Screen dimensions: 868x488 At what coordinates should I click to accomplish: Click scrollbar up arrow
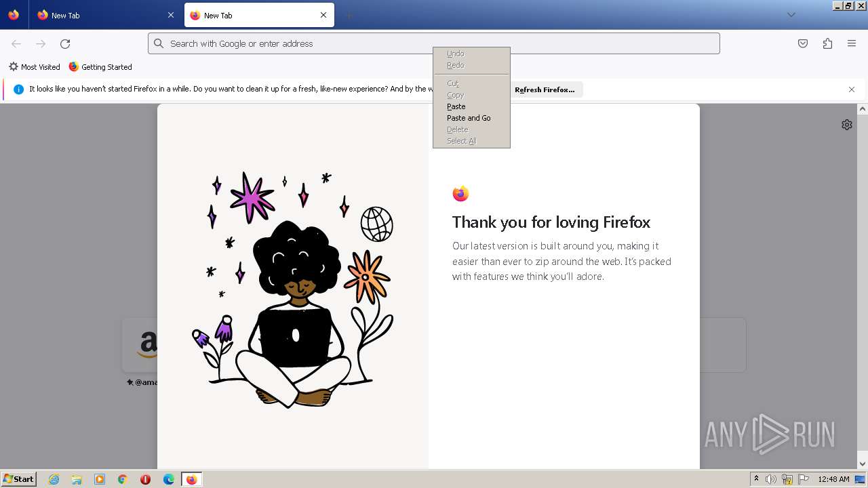tap(863, 108)
